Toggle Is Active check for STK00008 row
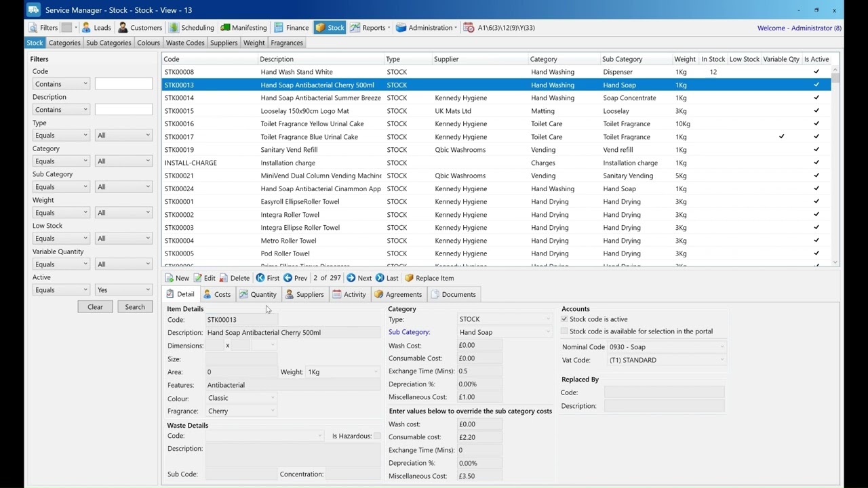This screenshot has width=868, height=488. [x=816, y=72]
